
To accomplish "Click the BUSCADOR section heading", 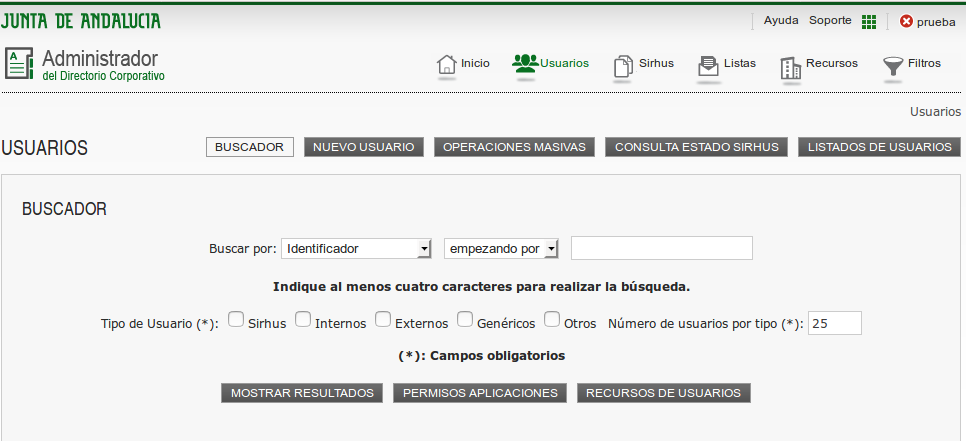I will [x=64, y=209].
